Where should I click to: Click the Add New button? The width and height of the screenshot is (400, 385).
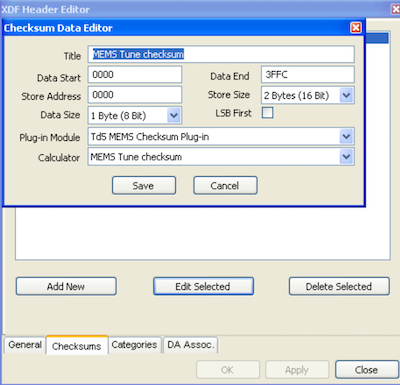[66, 286]
